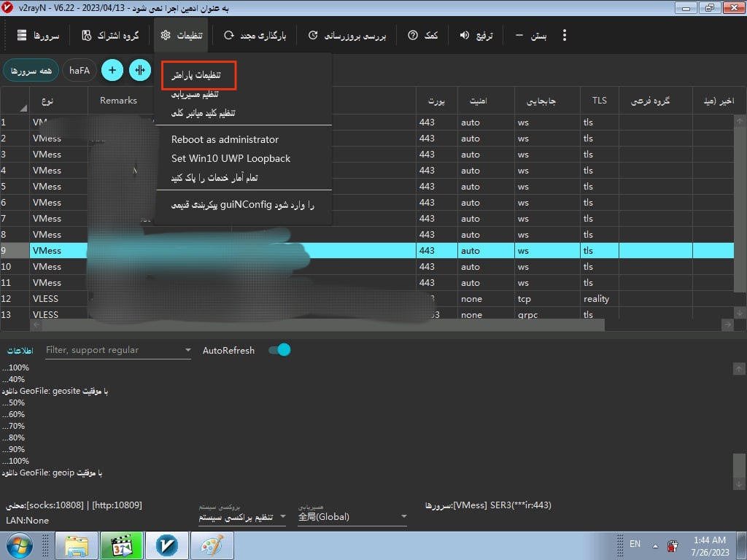Open check for updates (بررسی بروزرسانی) menu
This screenshot has height=560, width=747.
click(349, 35)
